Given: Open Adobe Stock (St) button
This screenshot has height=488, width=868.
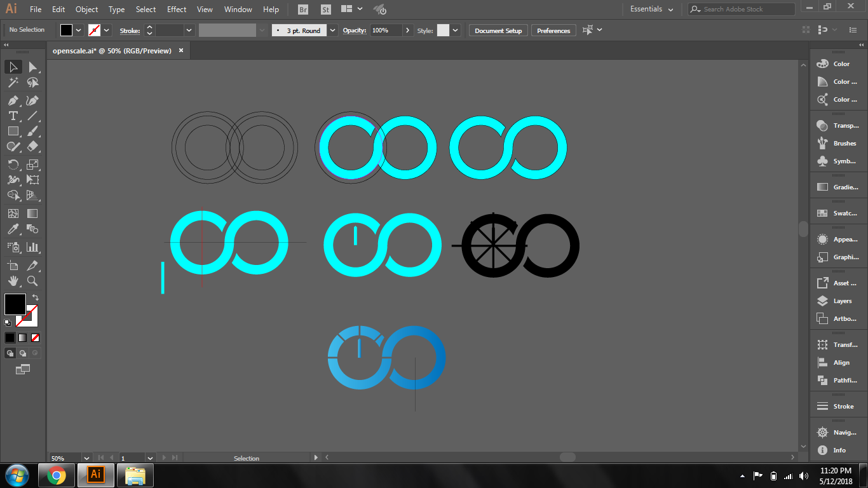Looking at the screenshot, I should pyautogui.click(x=325, y=10).
